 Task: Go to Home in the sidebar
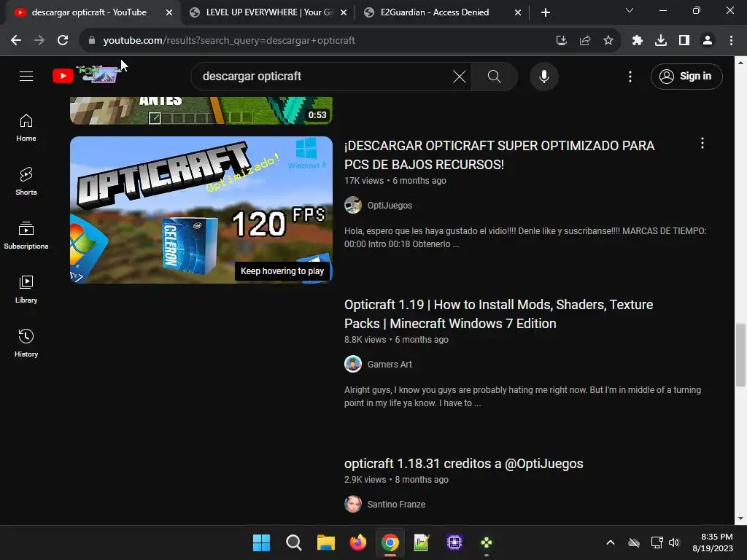coord(26,128)
